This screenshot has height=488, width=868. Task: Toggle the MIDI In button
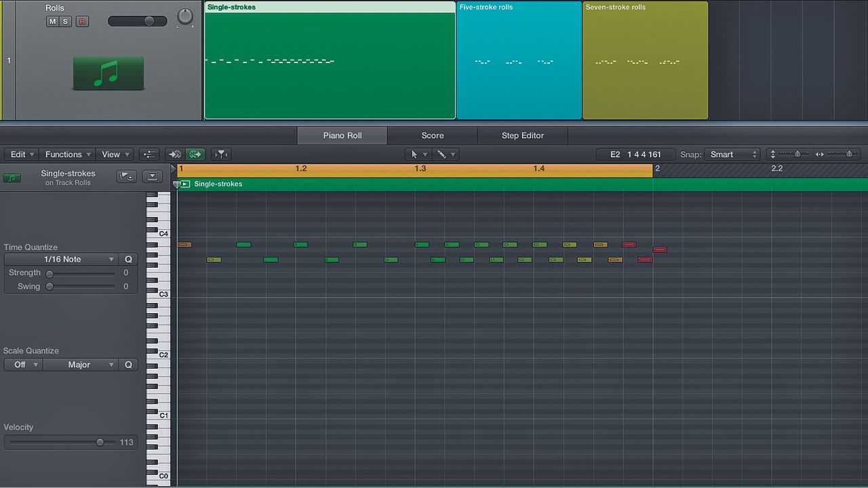click(174, 155)
